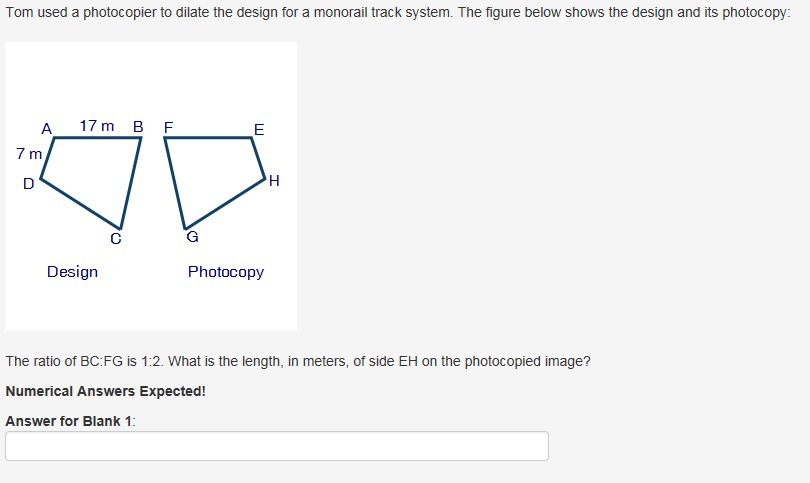Click vertex label G on the photocopy

pyautogui.click(x=192, y=237)
